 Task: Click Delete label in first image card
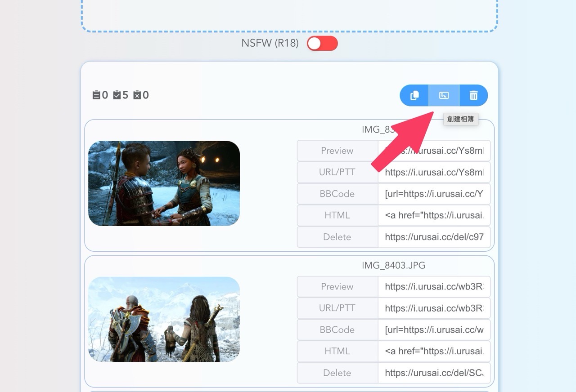pos(337,237)
